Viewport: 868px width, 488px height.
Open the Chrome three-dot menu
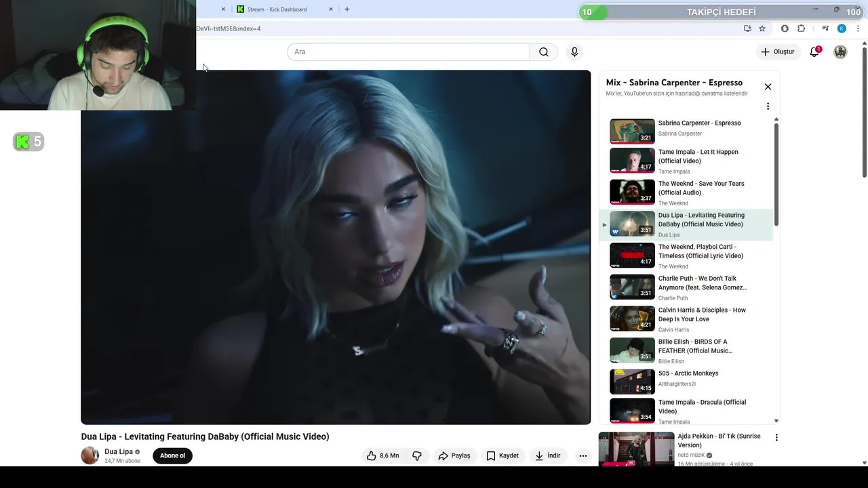(x=859, y=28)
